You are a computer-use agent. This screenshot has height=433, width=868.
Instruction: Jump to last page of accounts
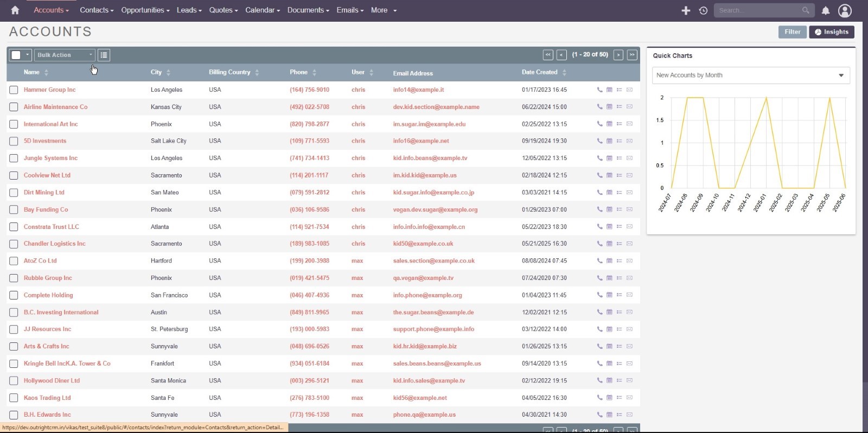coord(632,55)
